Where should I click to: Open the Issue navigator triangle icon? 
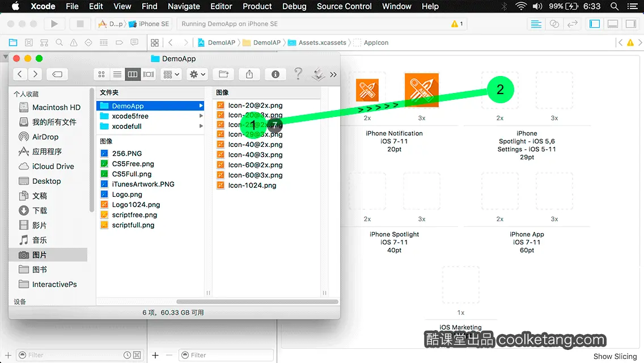(x=74, y=43)
